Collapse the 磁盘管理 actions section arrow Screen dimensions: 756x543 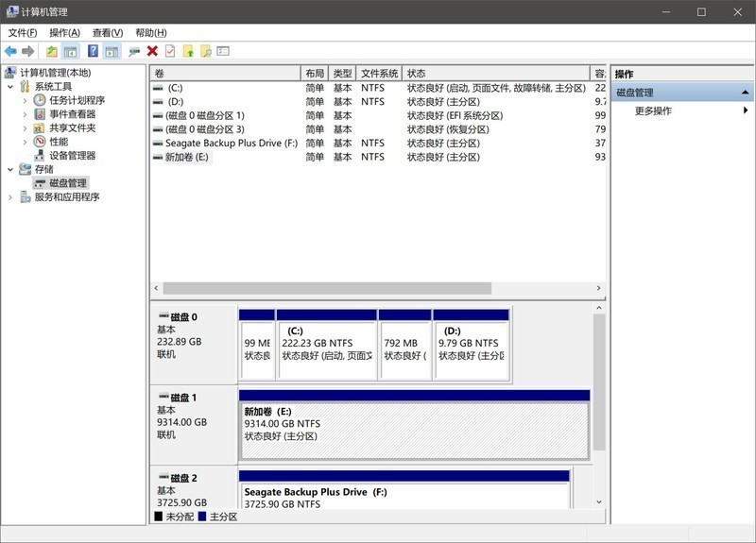point(746,93)
